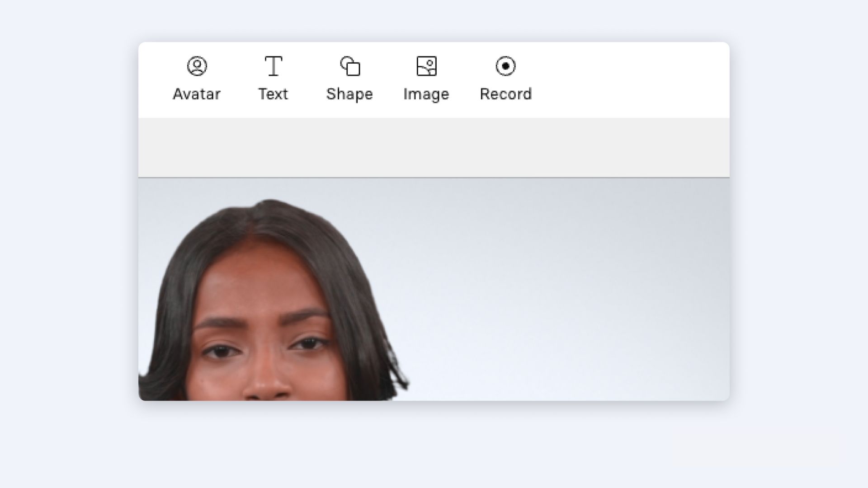
Task: Click the Image picture icon
Action: pos(426,66)
